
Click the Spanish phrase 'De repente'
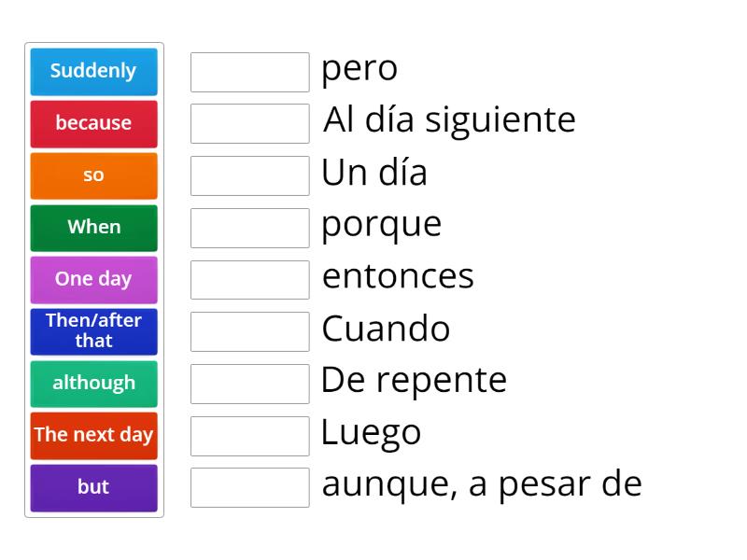(x=414, y=381)
